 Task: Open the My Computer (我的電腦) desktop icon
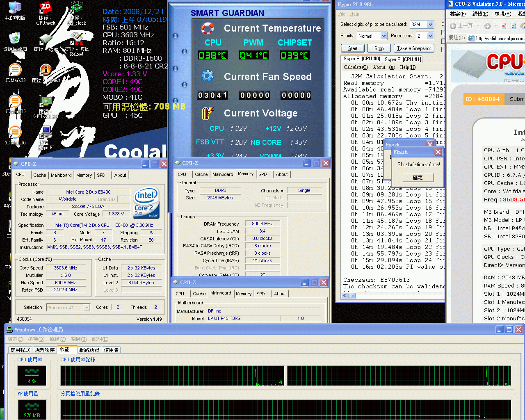click(x=15, y=8)
